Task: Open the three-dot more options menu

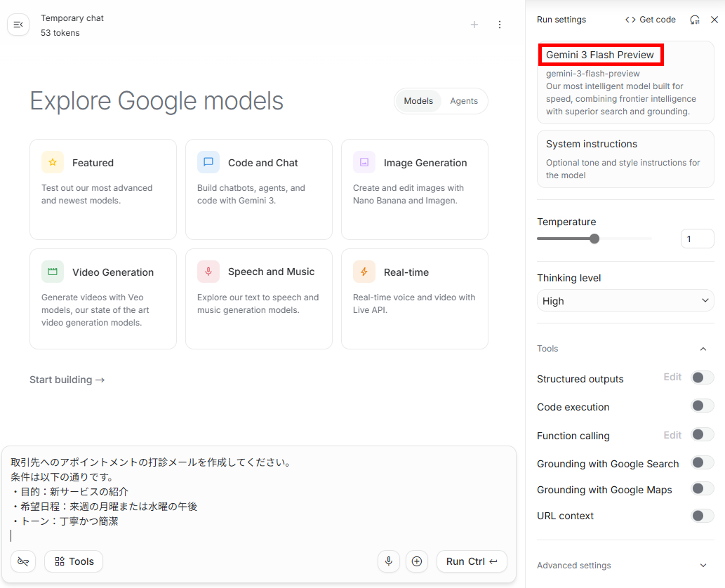Action: point(500,25)
